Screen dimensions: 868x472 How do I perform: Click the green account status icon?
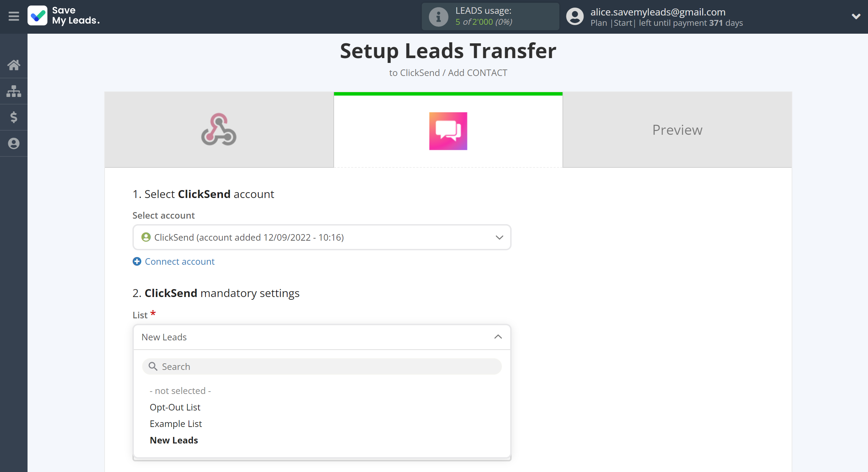146,237
